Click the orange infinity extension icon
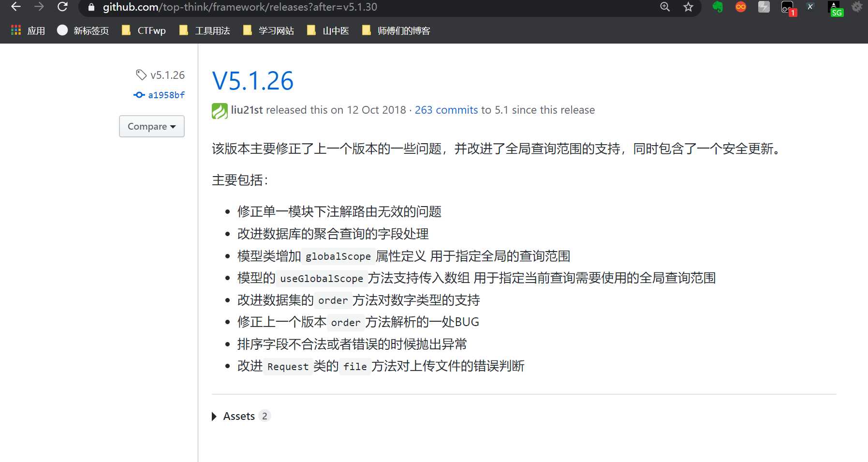Viewport: 868px width, 462px height. pyautogui.click(x=740, y=7)
